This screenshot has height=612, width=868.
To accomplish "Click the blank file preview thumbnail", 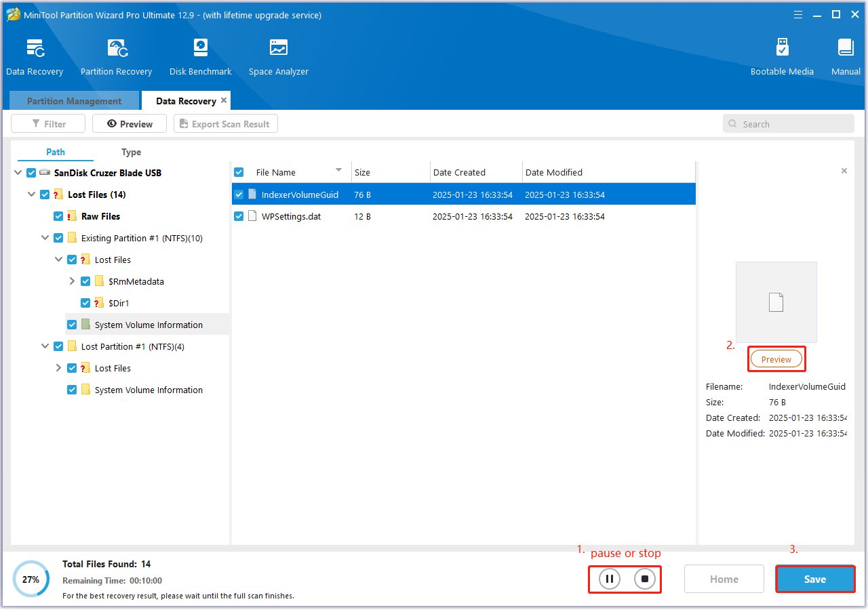I will point(776,302).
